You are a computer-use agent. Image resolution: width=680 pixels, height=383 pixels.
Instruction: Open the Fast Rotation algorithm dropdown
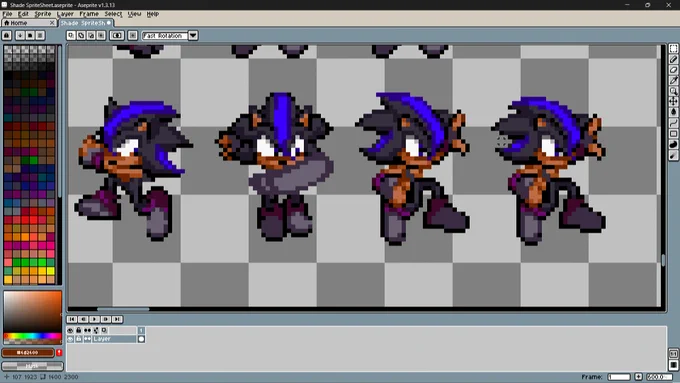[x=170, y=36]
